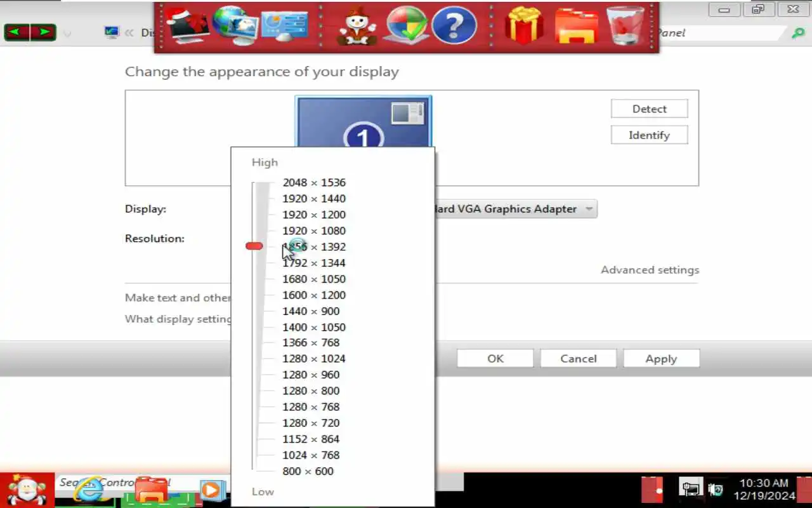This screenshot has height=508, width=812.
Task: Open the red folder icon in the dock
Action: tap(576, 27)
